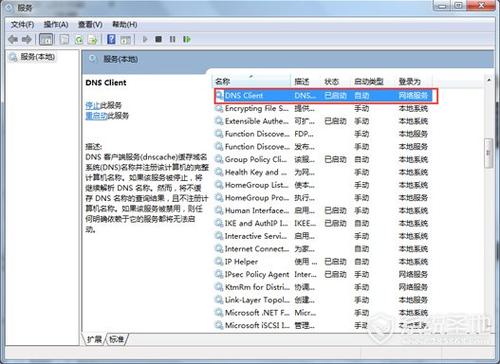Sort by the 启动类型 column header

(373, 81)
